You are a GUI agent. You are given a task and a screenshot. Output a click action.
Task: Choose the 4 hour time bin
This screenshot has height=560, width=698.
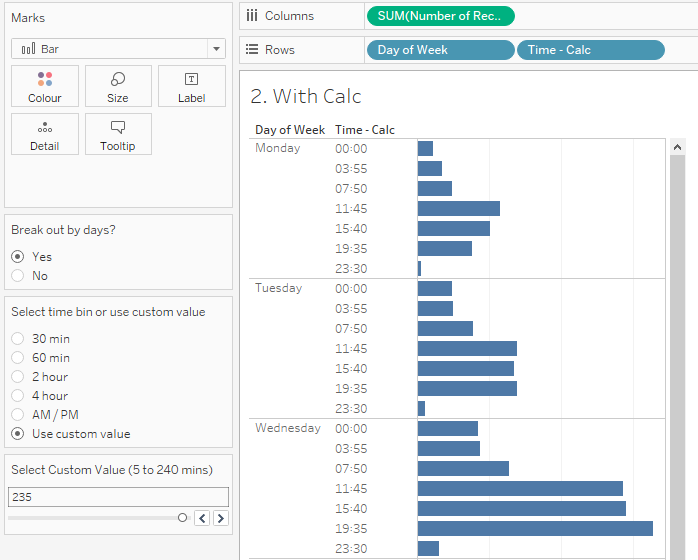pos(18,396)
